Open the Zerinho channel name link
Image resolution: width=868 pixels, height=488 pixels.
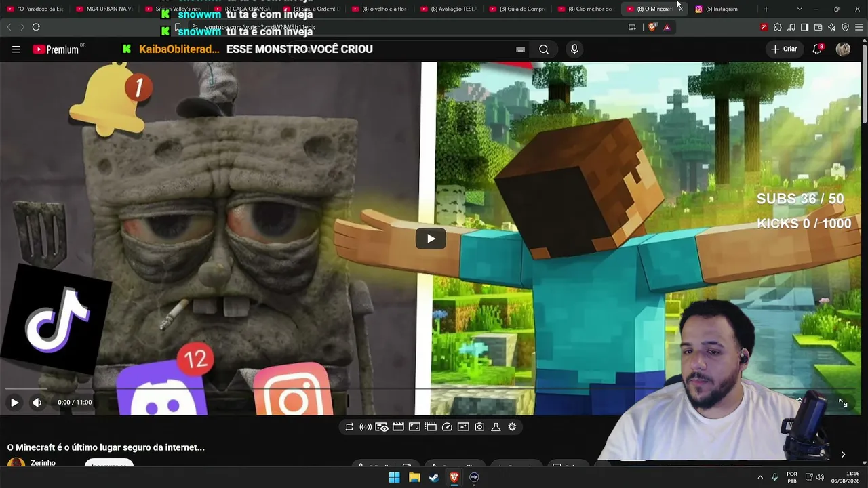tap(43, 463)
